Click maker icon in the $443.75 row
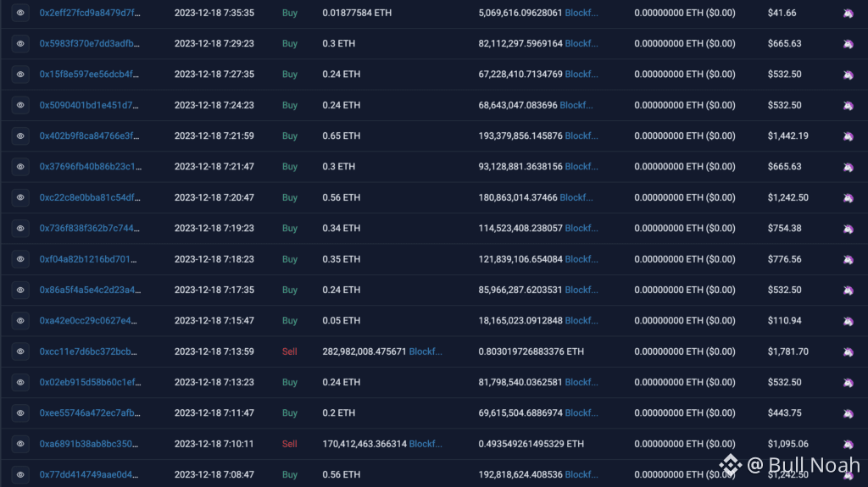Image resolution: width=868 pixels, height=487 pixels. tap(848, 413)
